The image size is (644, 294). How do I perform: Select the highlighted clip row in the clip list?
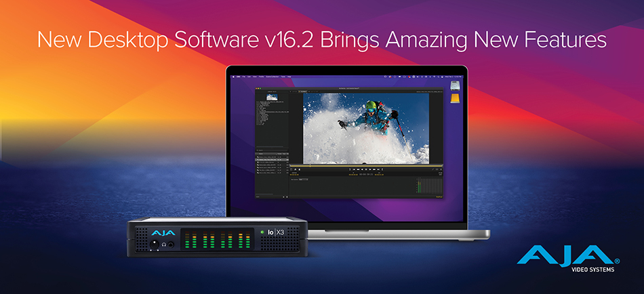272,160
